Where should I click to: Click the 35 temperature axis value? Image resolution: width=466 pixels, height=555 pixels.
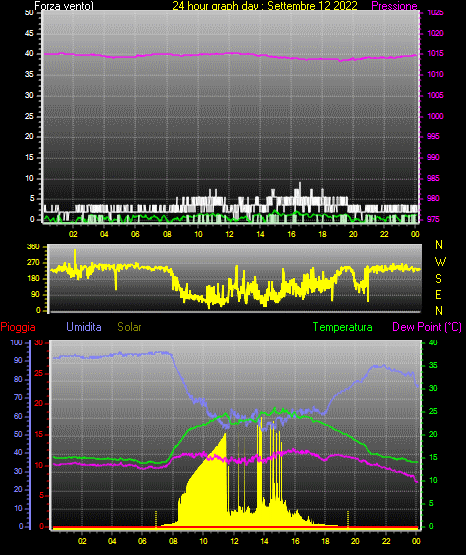(x=433, y=366)
